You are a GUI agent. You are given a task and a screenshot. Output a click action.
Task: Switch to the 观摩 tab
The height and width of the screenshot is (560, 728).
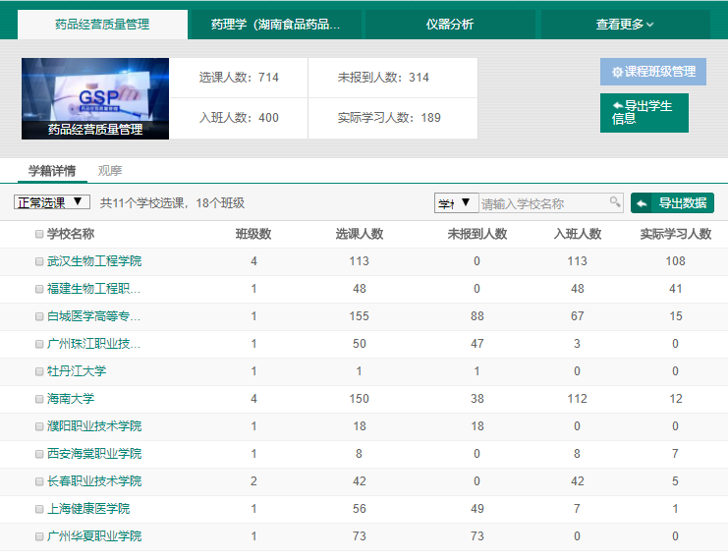110,171
